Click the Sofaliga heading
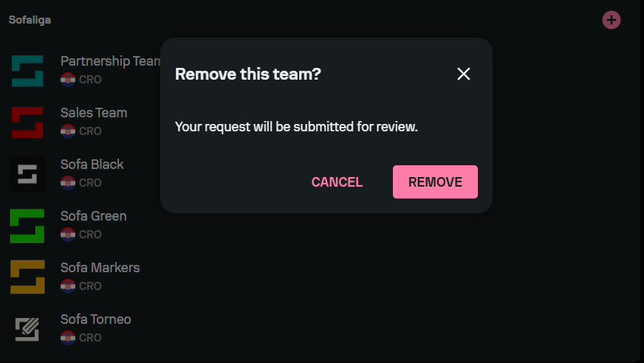The image size is (644, 363). (30, 20)
